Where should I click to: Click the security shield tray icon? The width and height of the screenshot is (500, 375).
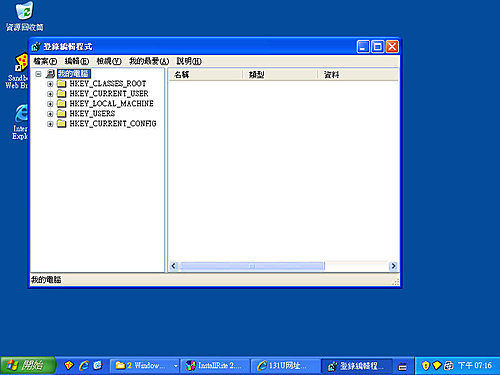(x=425, y=366)
